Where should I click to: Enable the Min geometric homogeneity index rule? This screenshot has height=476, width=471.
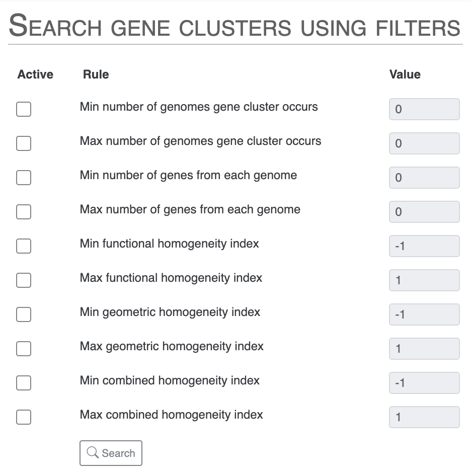[x=23, y=314]
